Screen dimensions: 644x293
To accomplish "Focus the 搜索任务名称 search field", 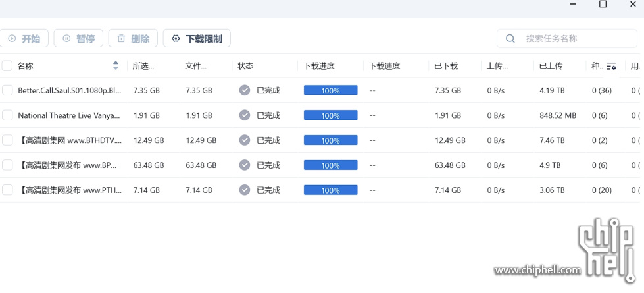I will [x=567, y=39].
